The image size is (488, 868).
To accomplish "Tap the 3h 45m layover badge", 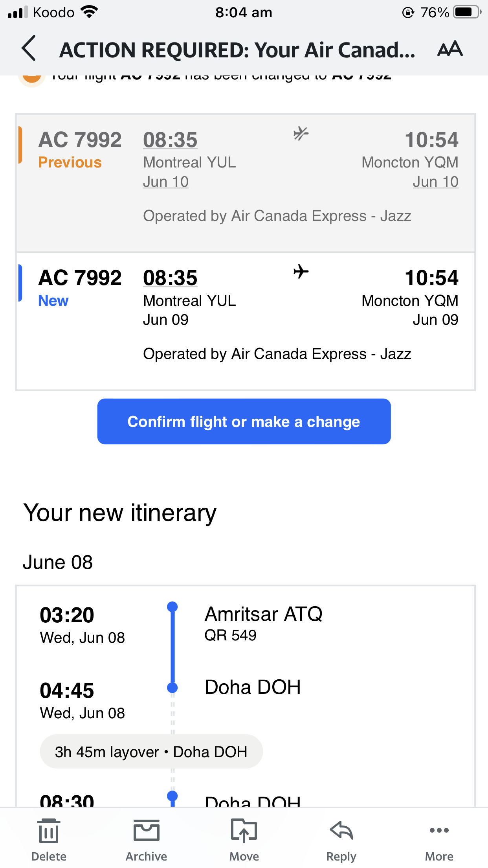I will click(151, 752).
